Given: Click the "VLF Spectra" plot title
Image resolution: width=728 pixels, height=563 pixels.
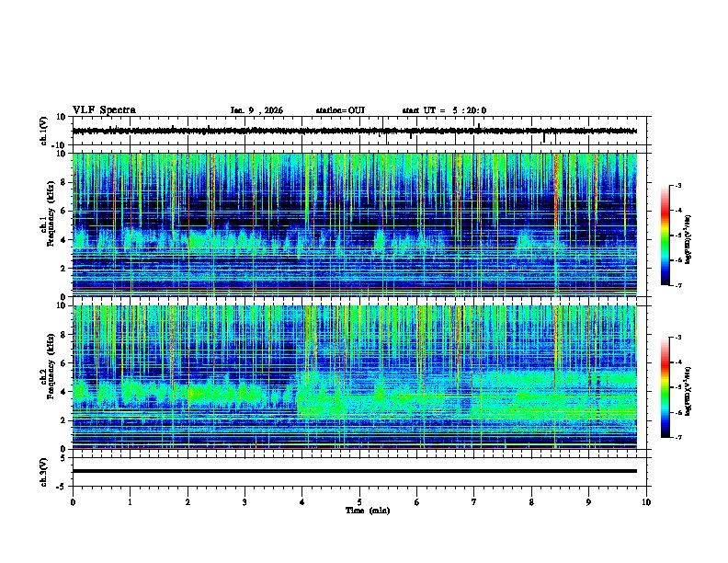Looking at the screenshot, I should [x=104, y=110].
